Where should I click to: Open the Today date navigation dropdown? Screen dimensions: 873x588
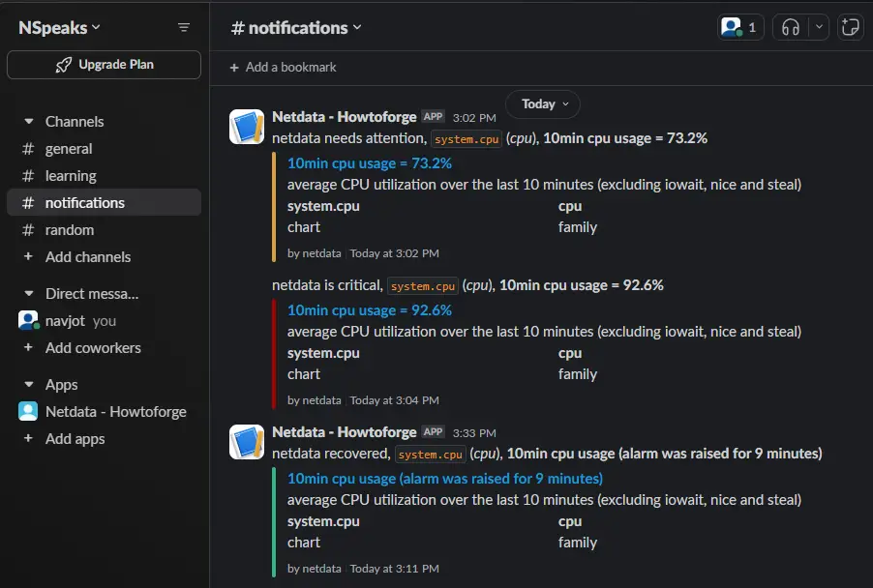tap(543, 103)
